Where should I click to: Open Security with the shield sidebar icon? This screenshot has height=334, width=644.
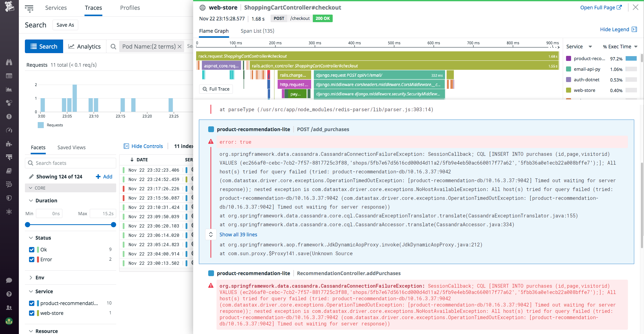(x=9, y=198)
